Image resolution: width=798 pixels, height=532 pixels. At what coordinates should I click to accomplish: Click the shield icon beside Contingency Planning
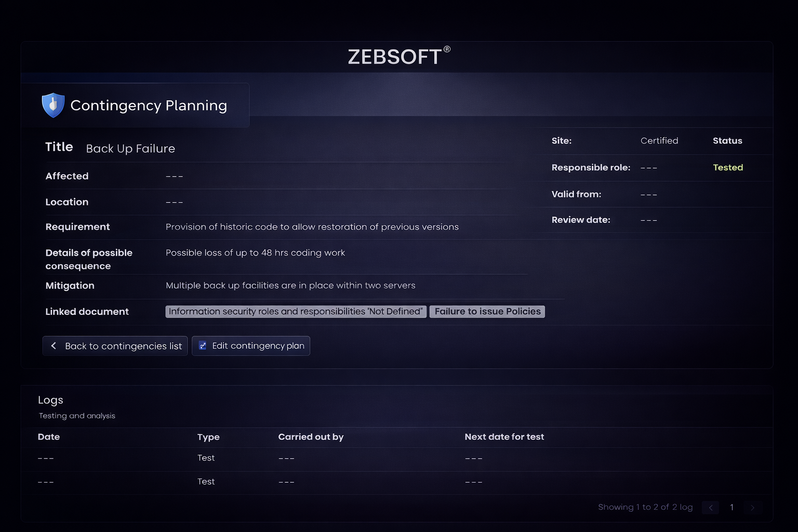[53, 105]
